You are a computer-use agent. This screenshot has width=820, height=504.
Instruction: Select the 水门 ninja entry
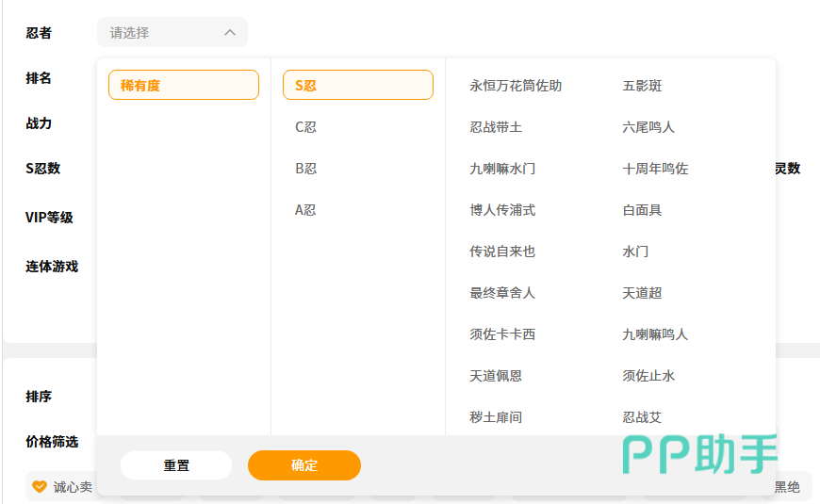(635, 252)
